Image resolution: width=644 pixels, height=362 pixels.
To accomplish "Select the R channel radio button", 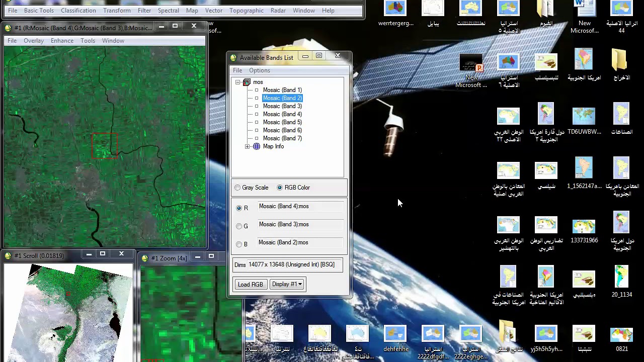I will [x=239, y=208].
